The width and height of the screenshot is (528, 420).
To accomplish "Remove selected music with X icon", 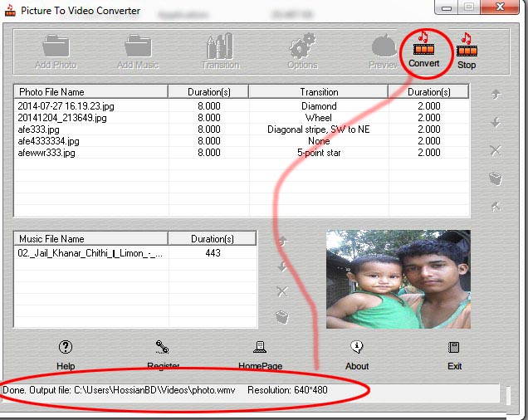I will (282, 291).
